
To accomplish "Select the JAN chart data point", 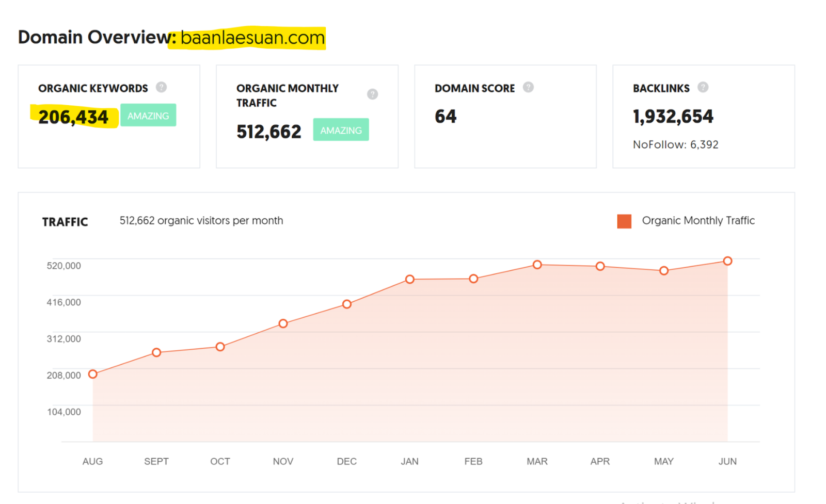I will coord(410,279).
